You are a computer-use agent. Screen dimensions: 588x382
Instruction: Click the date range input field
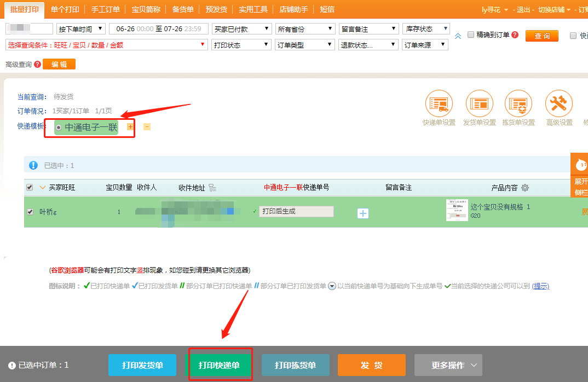click(159, 29)
